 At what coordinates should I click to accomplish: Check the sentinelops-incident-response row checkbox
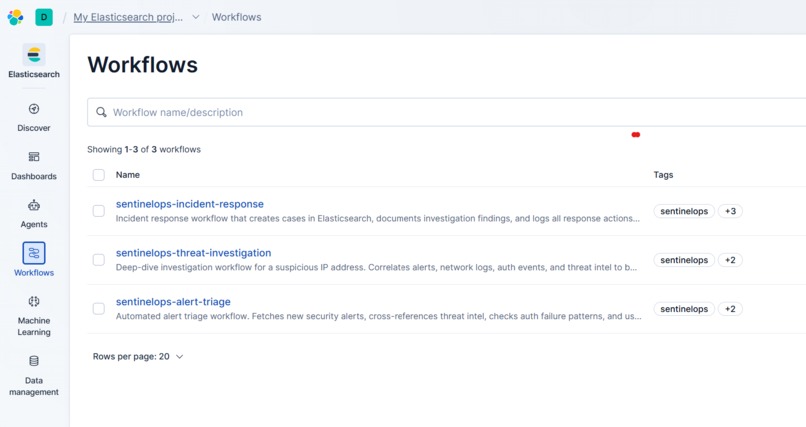tap(99, 211)
